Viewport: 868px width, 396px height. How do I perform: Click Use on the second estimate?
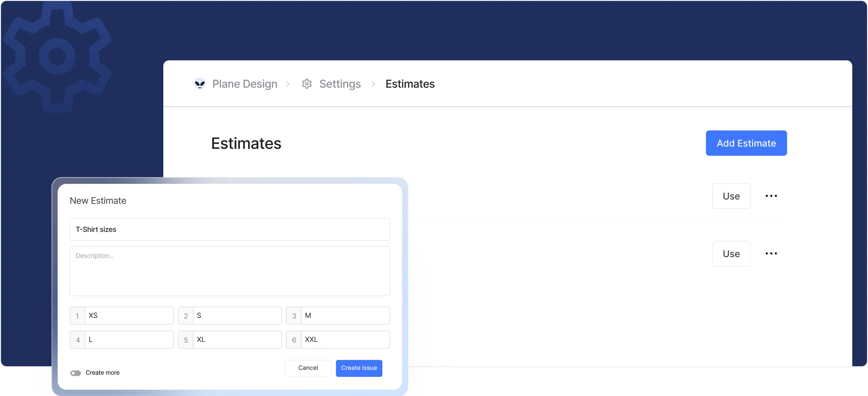point(731,253)
